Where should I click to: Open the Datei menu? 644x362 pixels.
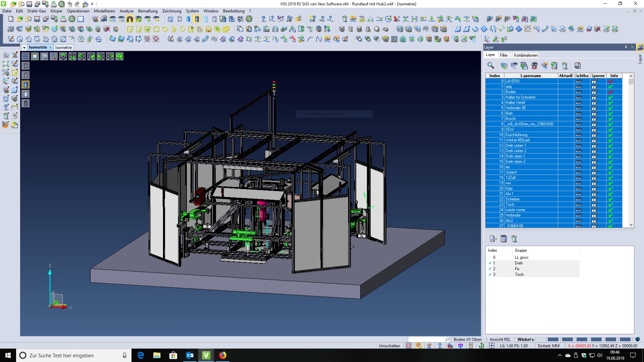[x=7, y=11]
